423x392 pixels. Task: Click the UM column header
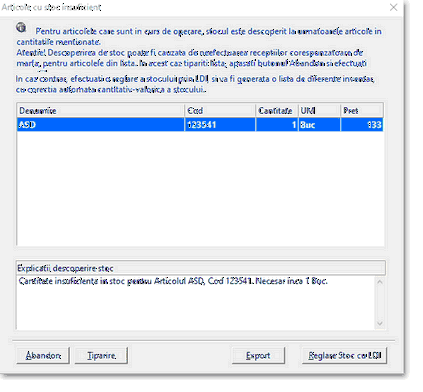click(319, 110)
